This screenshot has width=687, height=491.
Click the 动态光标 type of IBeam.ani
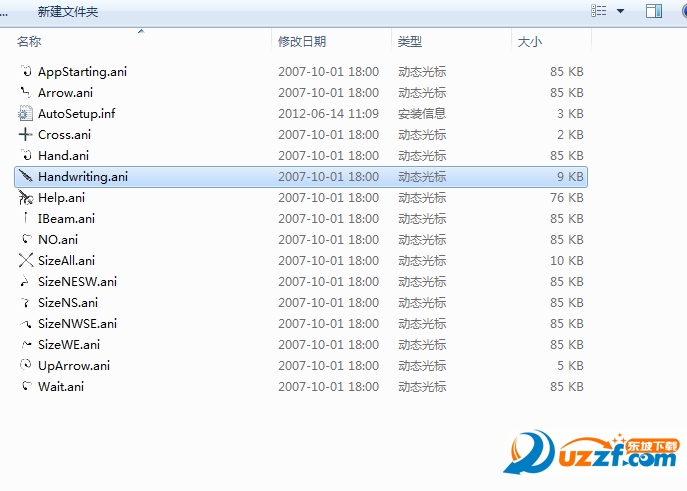[x=422, y=219]
